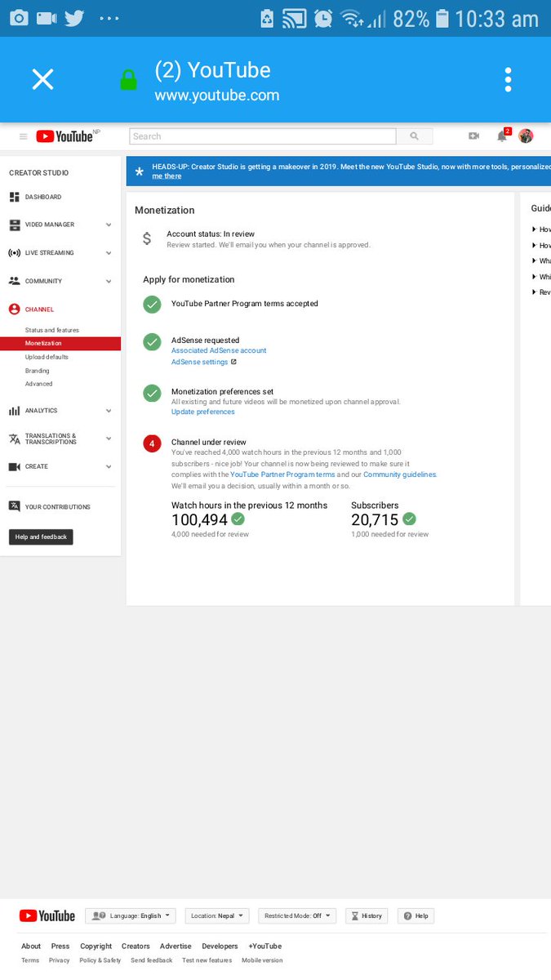Open the notifications bell
Image resolution: width=551 pixels, height=980 pixels.
(503, 136)
